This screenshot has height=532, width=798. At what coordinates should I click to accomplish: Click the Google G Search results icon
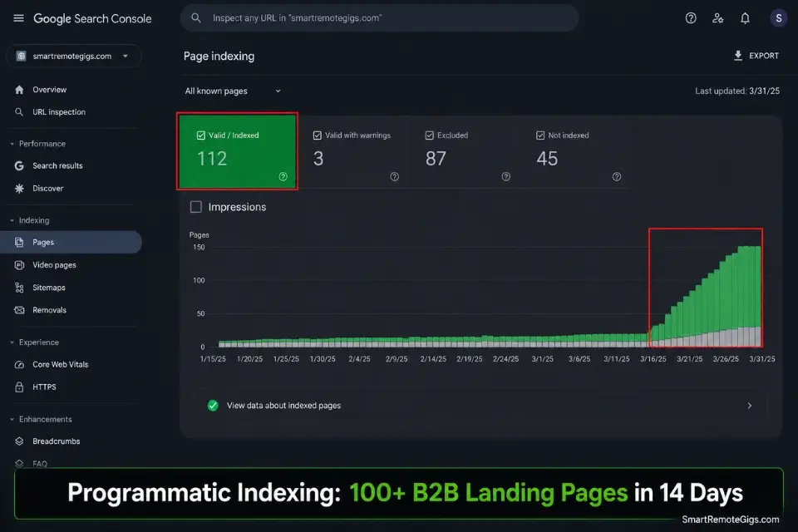point(19,165)
